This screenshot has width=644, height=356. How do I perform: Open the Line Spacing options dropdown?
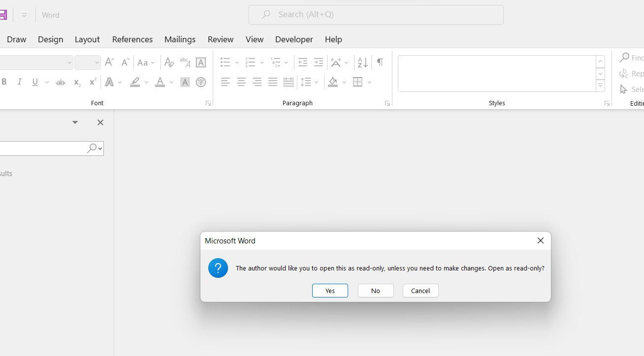click(317, 82)
